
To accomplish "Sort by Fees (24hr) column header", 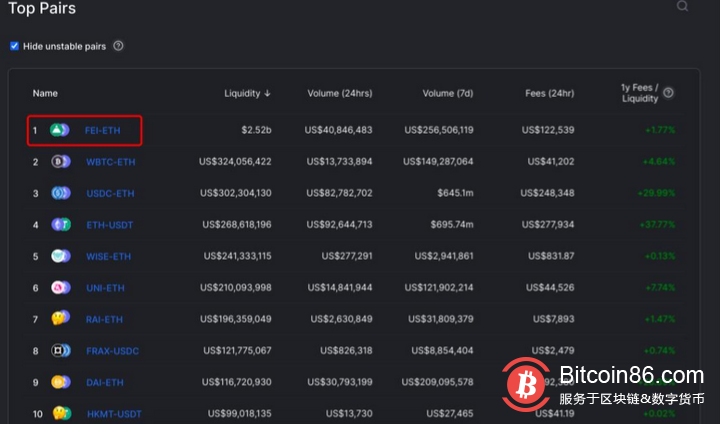I will [x=549, y=93].
